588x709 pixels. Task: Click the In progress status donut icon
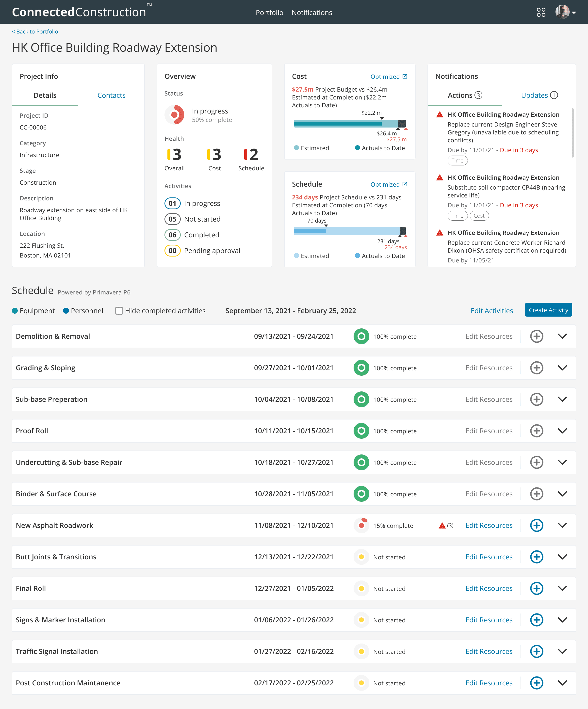(x=175, y=115)
